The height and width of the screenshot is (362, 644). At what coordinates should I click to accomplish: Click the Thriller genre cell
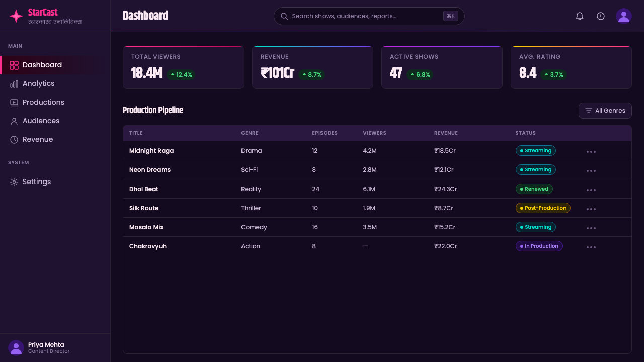[251, 208]
